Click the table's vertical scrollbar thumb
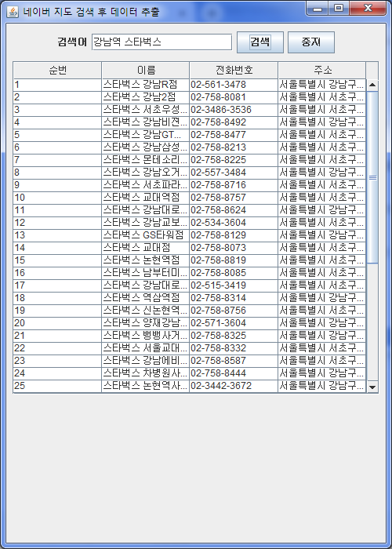The height and width of the screenshot is (549, 392). pyautogui.click(x=372, y=177)
